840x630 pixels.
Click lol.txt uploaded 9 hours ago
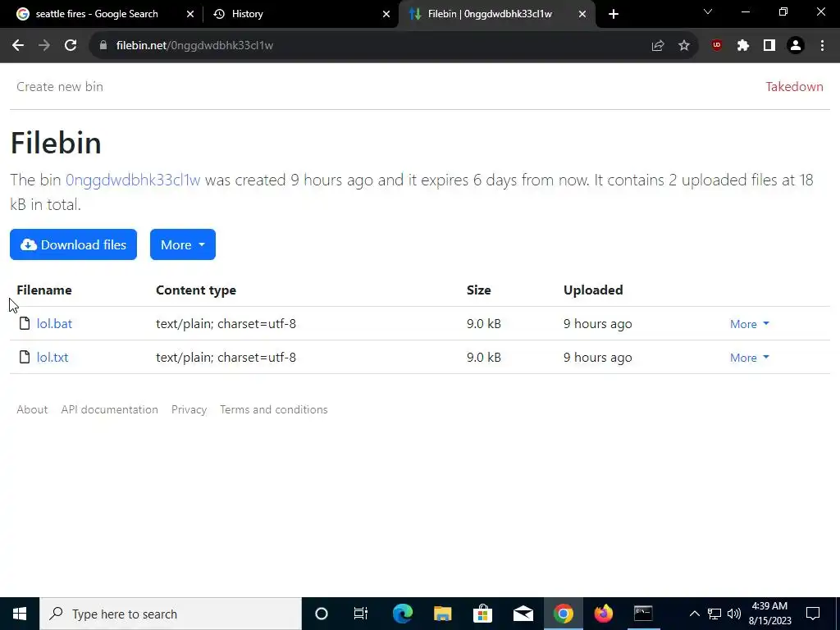tap(598, 358)
